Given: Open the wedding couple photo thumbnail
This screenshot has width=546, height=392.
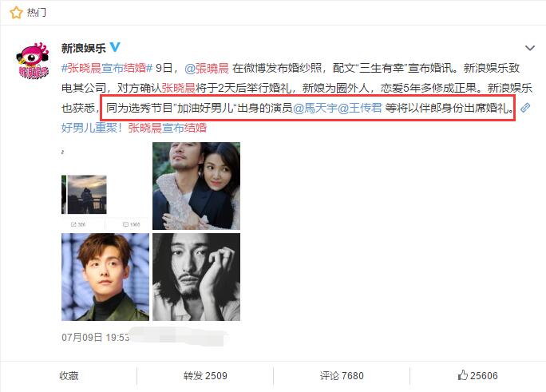Looking at the screenshot, I should click(196, 186).
